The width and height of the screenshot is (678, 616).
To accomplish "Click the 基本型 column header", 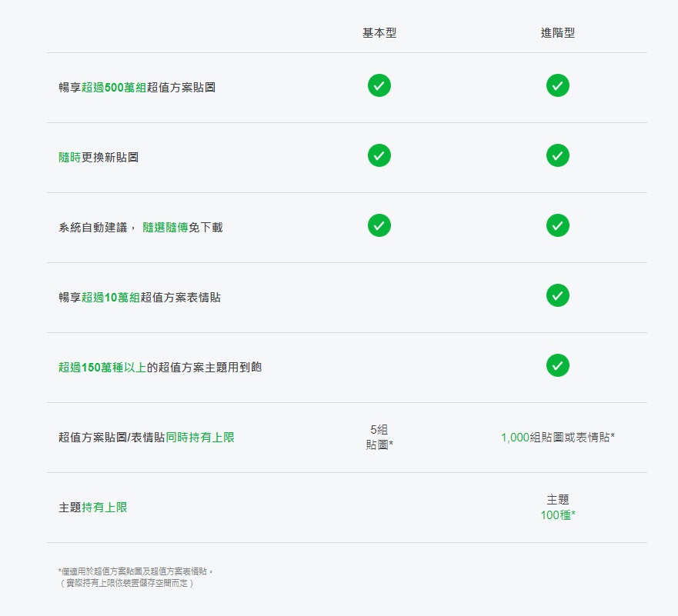I will [x=379, y=33].
